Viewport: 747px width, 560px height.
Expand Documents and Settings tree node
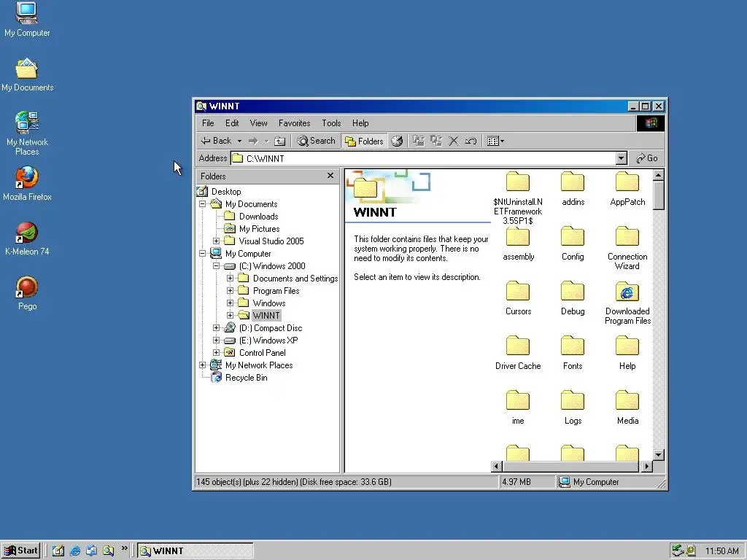[230, 278]
